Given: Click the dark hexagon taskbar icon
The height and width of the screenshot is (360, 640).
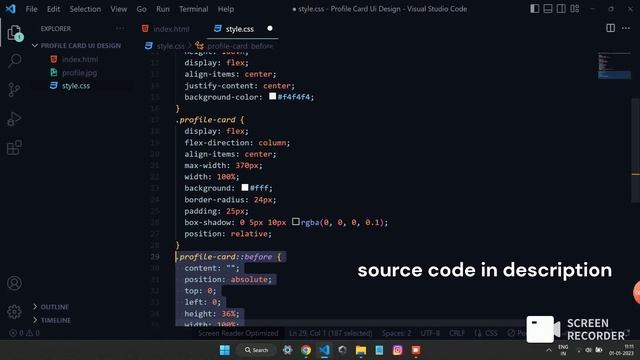Looking at the screenshot, I should (342, 350).
